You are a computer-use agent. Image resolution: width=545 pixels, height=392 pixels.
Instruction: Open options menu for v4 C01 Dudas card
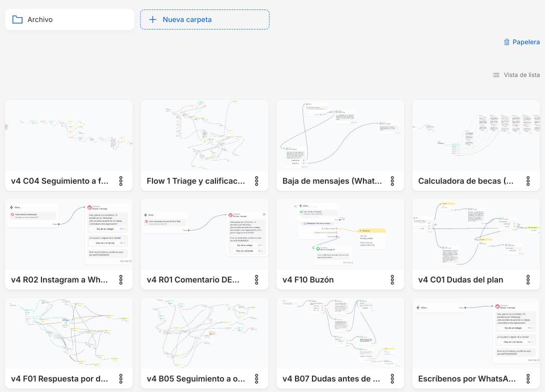pyautogui.click(x=528, y=280)
